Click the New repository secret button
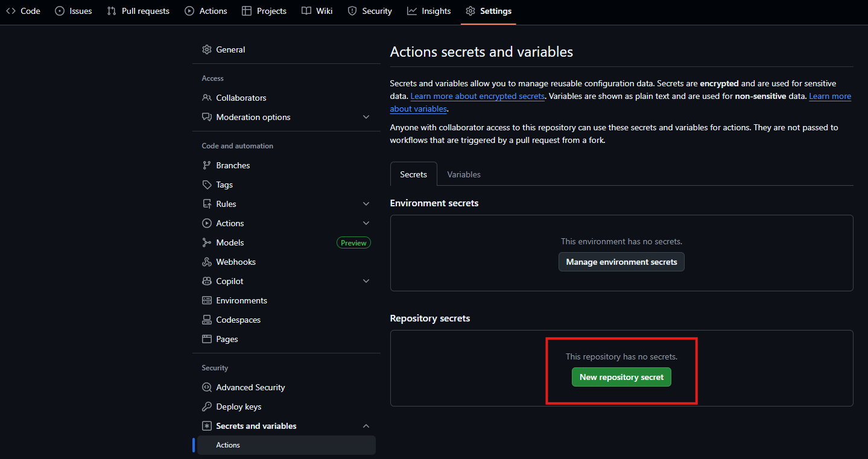This screenshot has width=868, height=459. [621, 377]
